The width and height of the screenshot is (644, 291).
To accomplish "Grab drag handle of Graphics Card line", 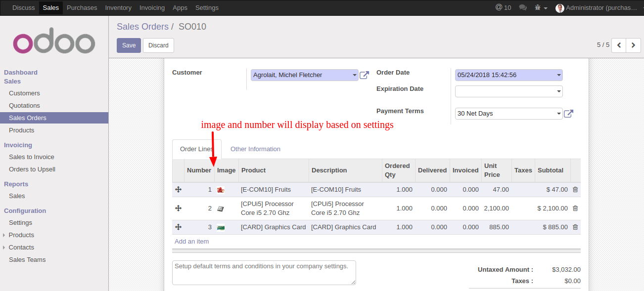I will tap(178, 227).
